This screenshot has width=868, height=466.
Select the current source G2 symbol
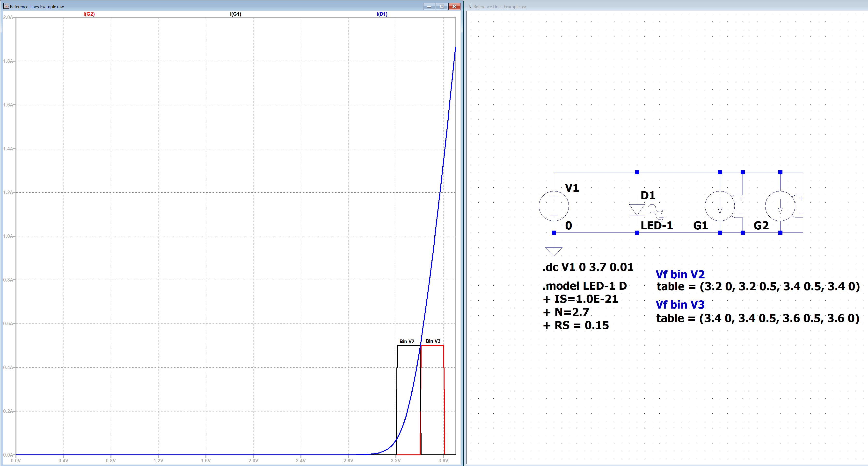pyautogui.click(x=780, y=206)
